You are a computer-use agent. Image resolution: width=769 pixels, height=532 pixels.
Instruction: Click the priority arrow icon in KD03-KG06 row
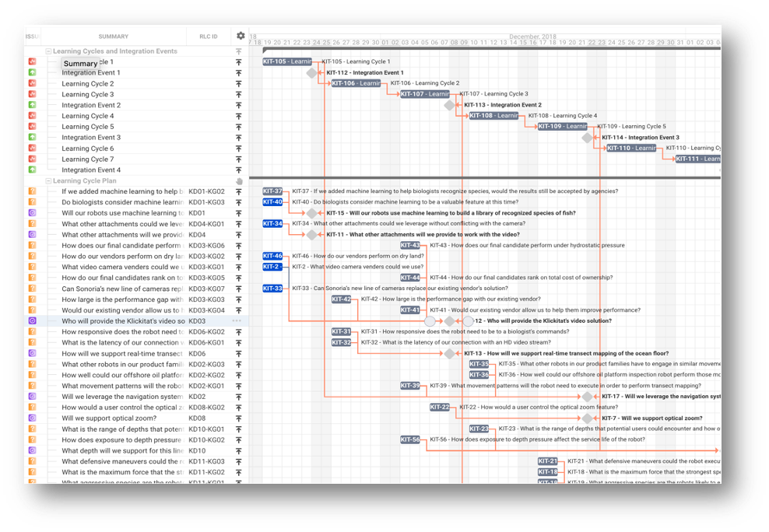tap(238, 246)
